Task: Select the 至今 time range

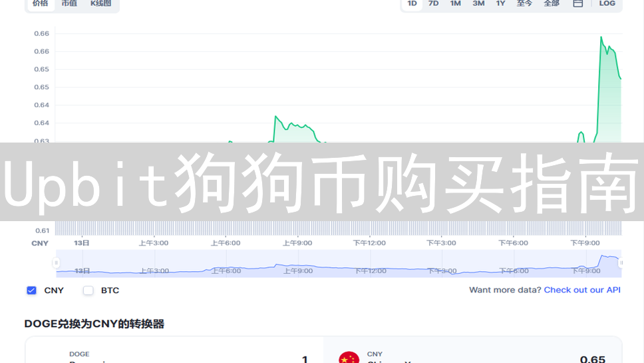Action: [524, 4]
